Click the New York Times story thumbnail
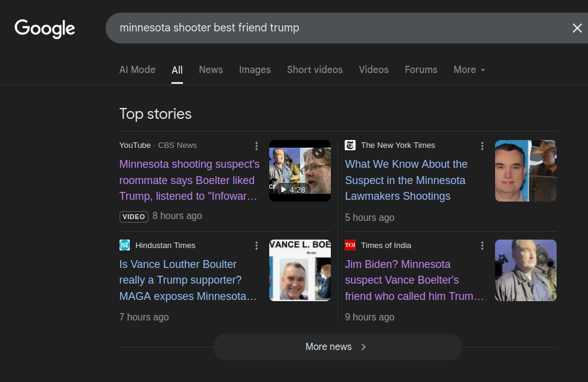This screenshot has height=382, width=588. 526,171
